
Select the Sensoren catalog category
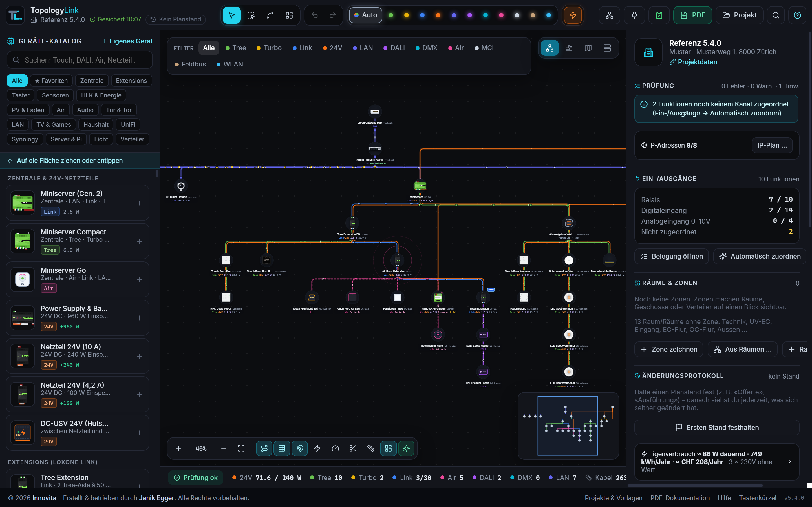pyautogui.click(x=55, y=95)
